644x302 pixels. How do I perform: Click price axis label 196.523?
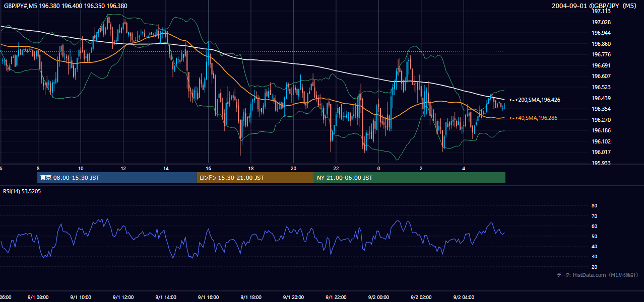pyautogui.click(x=601, y=87)
